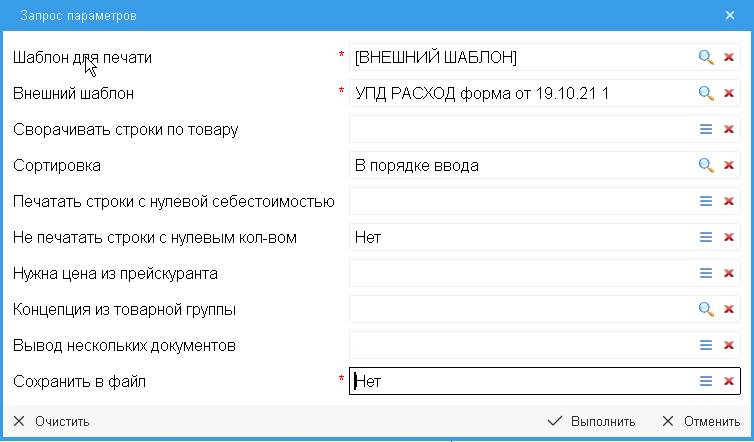
Task: Clear the Сортировка field value
Action: tap(729, 166)
